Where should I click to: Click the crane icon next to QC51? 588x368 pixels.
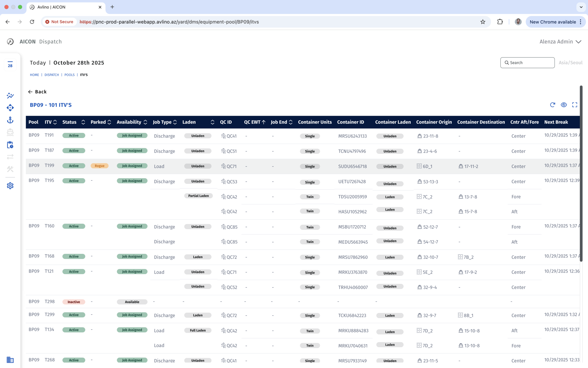(223, 151)
